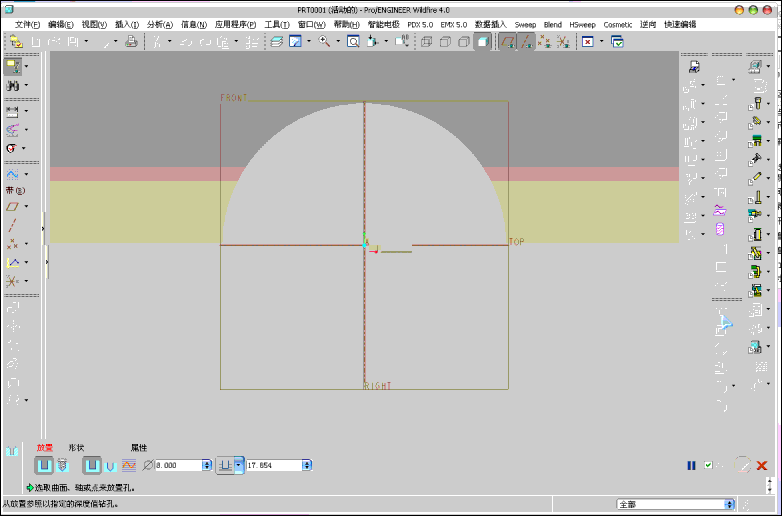Toggle coordinate systems display

tap(563, 42)
